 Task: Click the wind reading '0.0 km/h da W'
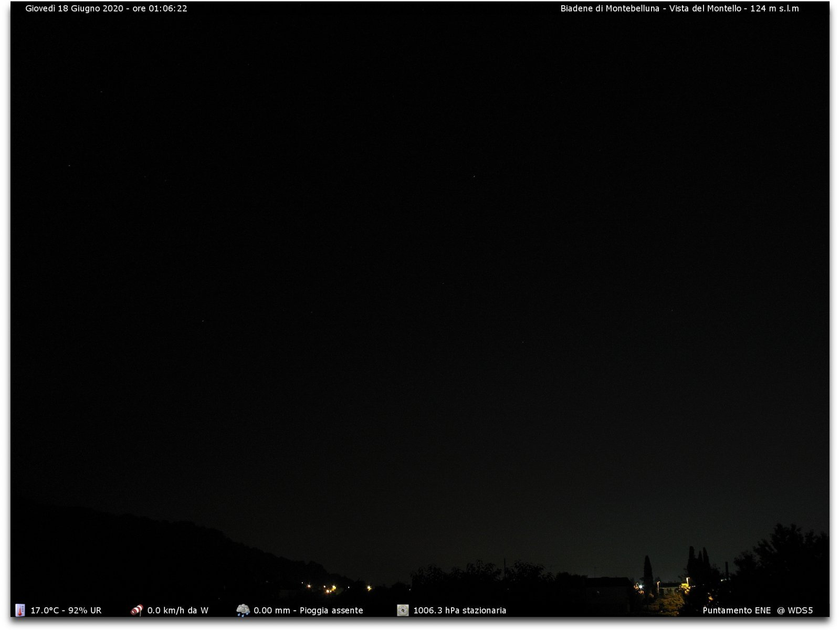click(177, 611)
